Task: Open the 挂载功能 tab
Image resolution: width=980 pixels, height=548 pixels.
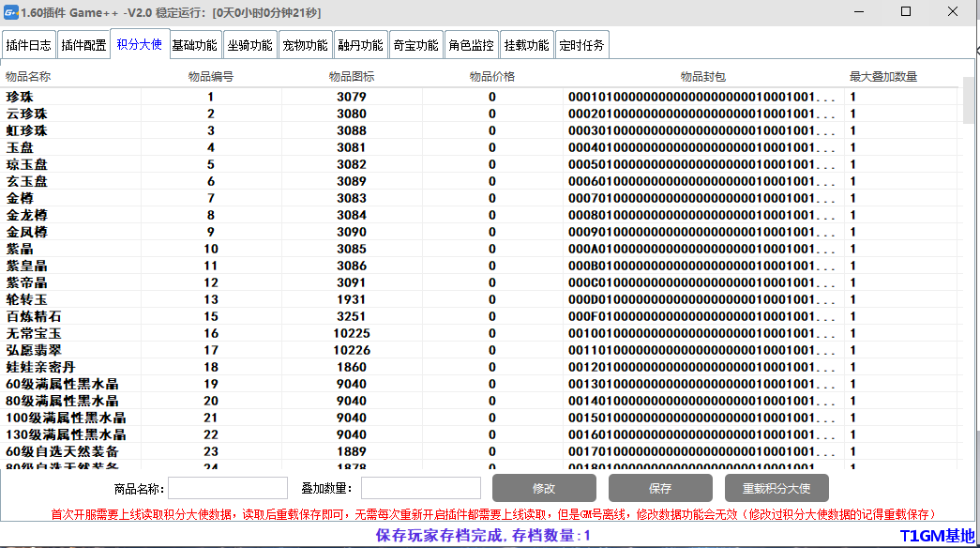Action: [526, 45]
